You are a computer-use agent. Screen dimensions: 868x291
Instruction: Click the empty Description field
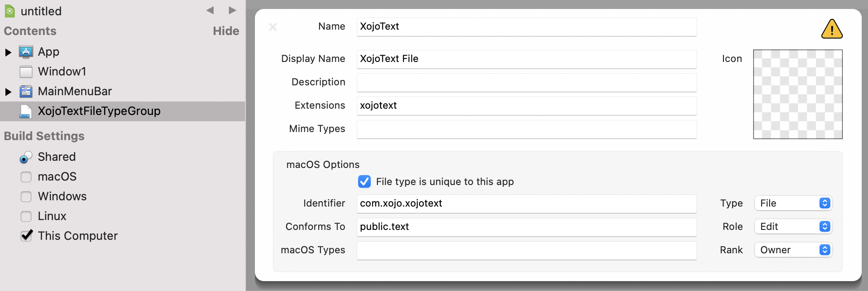coord(526,82)
